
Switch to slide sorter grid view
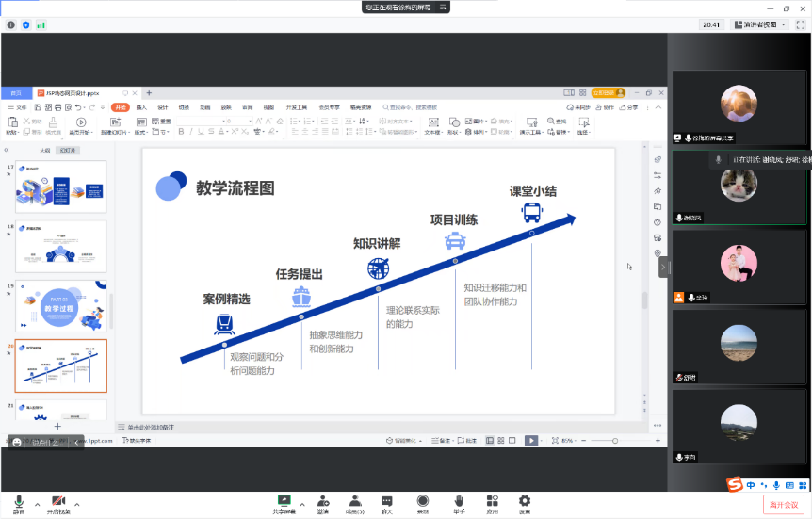click(501, 441)
